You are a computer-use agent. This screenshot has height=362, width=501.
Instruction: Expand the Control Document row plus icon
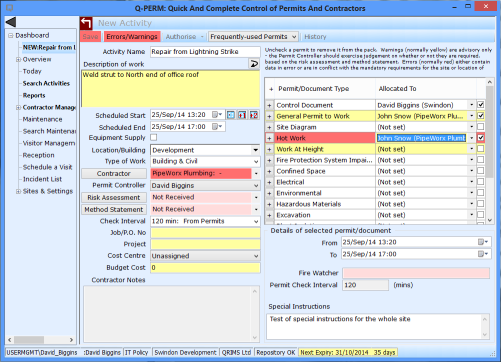coord(269,105)
